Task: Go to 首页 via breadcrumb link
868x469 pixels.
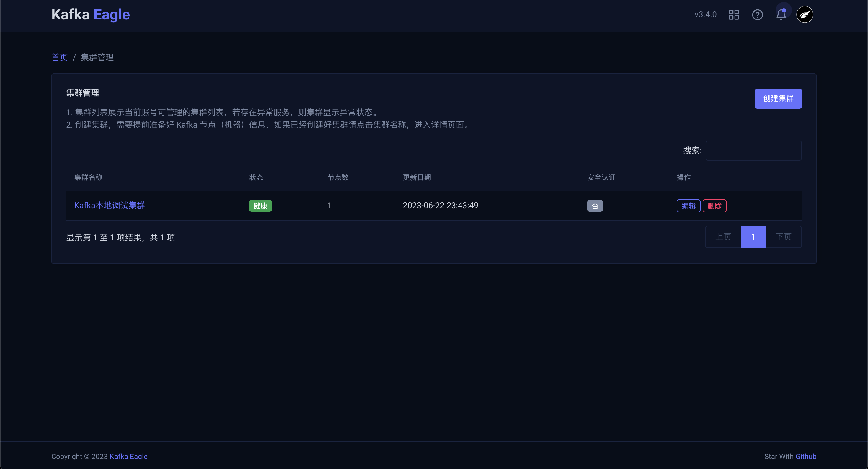Action: (59, 57)
